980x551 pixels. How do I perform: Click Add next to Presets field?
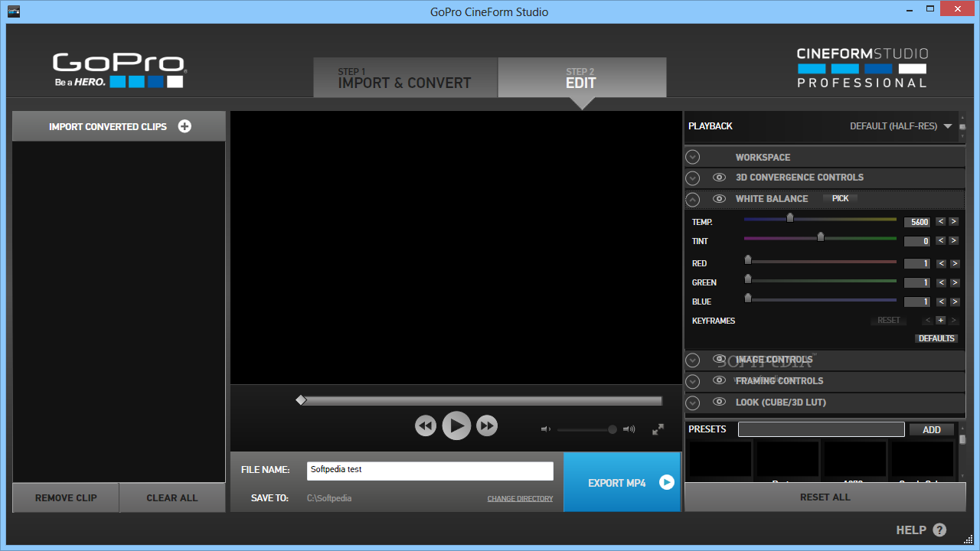click(x=932, y=429)
